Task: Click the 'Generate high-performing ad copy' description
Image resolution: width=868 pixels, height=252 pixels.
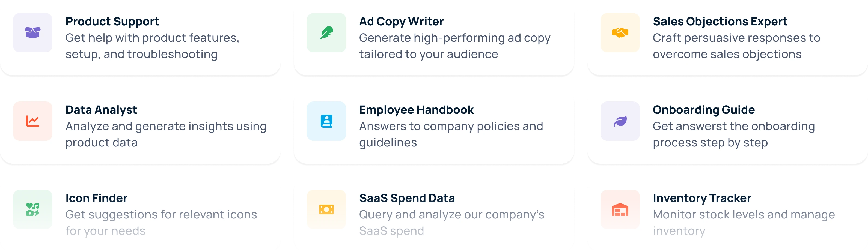Action: point(454,46)
